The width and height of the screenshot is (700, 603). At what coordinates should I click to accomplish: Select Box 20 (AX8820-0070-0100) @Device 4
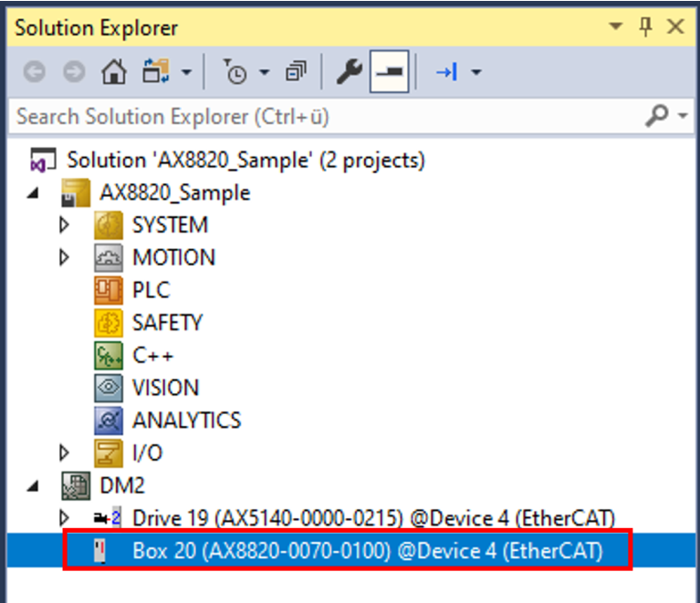click(368, 551)
